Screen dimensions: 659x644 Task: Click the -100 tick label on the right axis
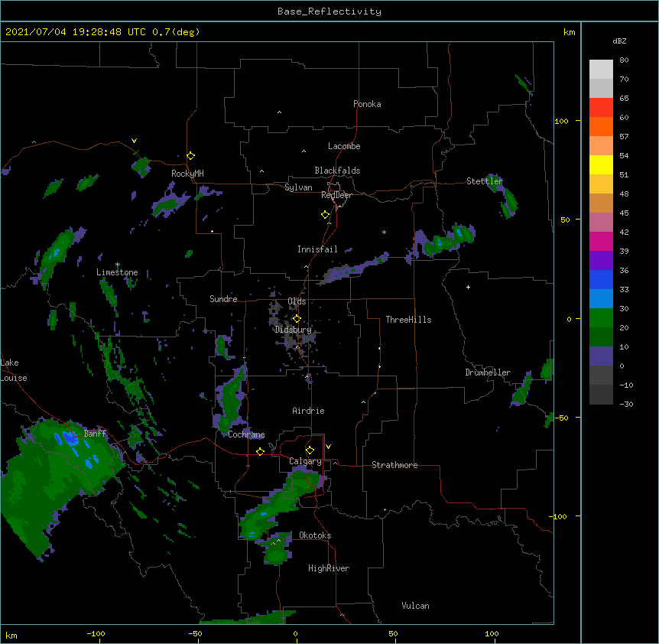[559, 516]
